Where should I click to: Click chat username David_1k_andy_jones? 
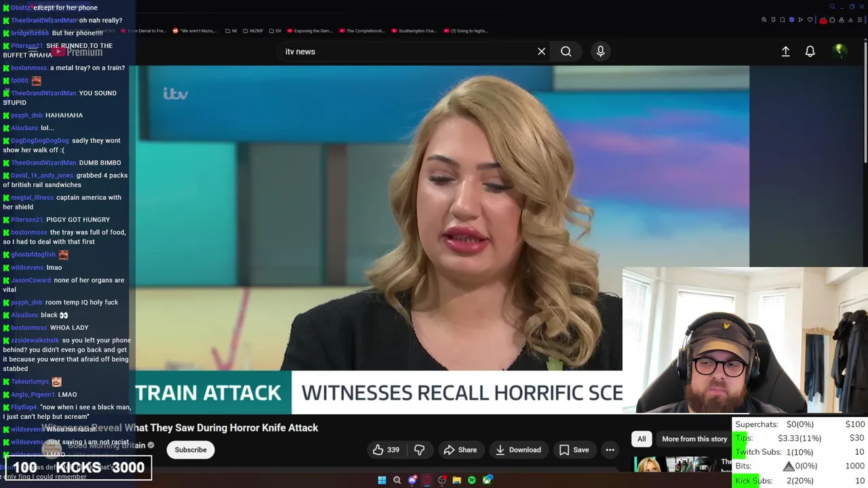pyautogui.click(x=42, y=176)
